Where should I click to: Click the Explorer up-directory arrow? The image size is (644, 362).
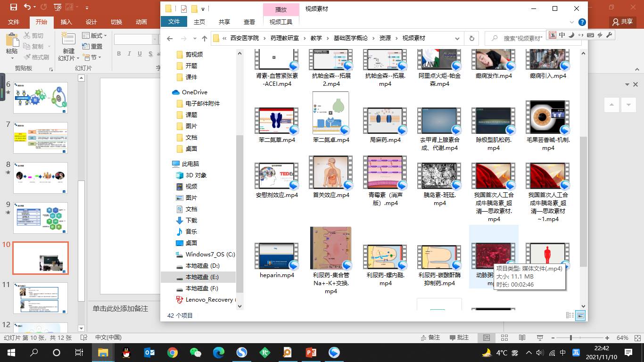click(204, 39)
